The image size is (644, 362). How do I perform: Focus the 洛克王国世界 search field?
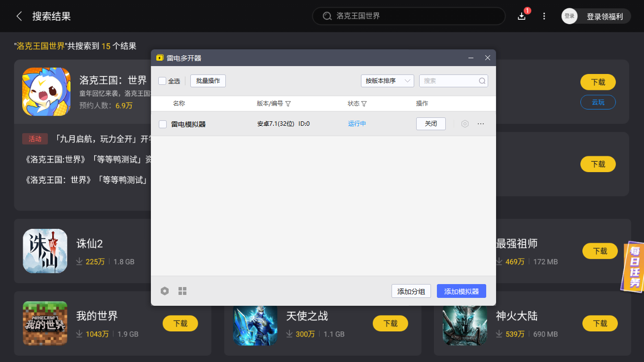click(409, 16)
